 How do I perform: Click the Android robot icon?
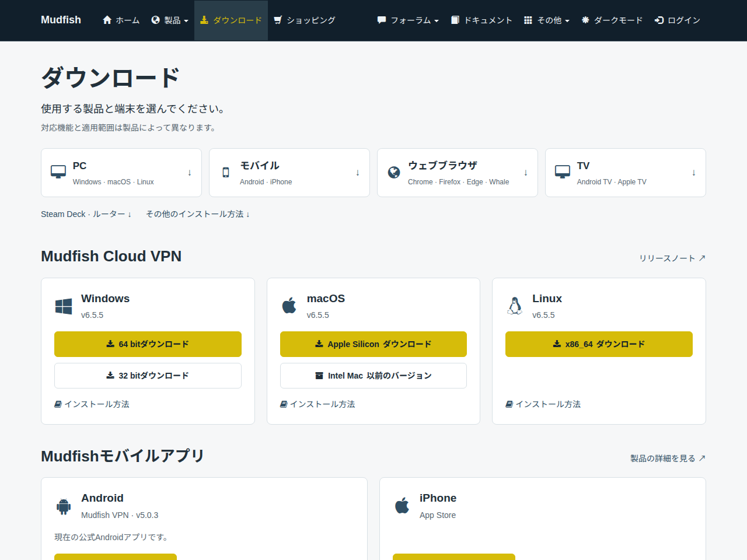(64, 506)
